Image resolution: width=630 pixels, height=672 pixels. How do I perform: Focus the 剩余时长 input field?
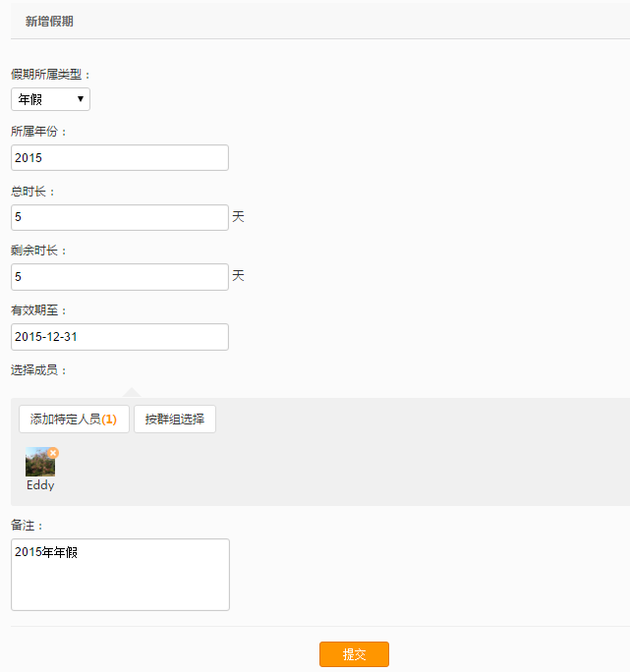point(120,277)
